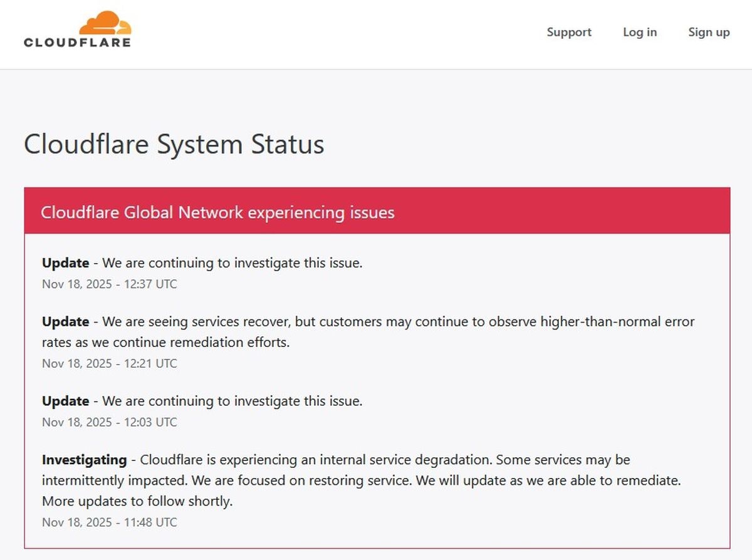
Task: Click the CLOUDFLARE wordmark in the header
Action: pos(76,42)
